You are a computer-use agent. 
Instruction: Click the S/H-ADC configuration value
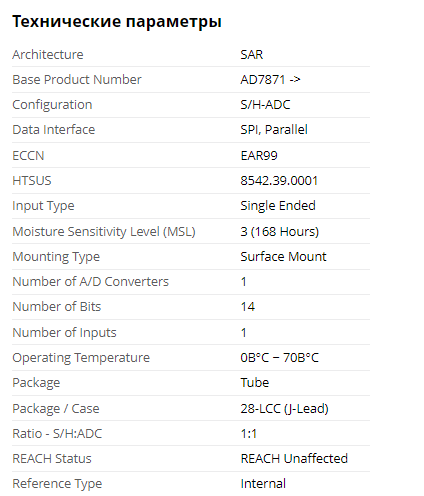coord(265,105)
